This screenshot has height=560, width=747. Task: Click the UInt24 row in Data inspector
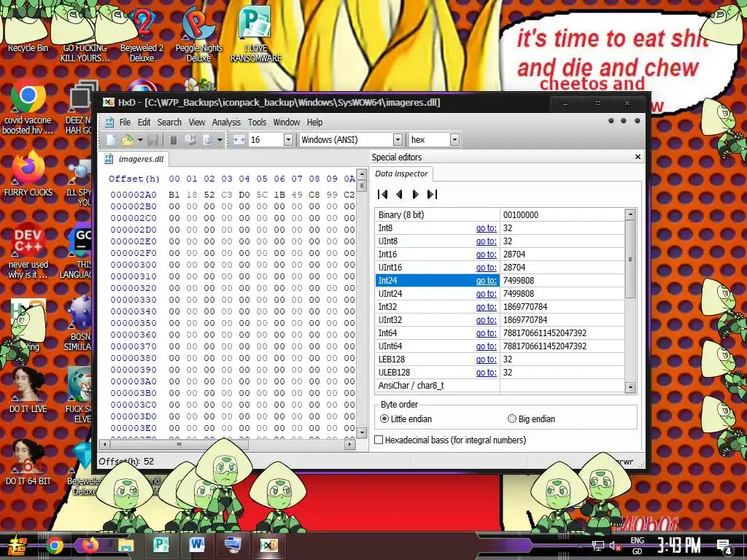(500, 294)
